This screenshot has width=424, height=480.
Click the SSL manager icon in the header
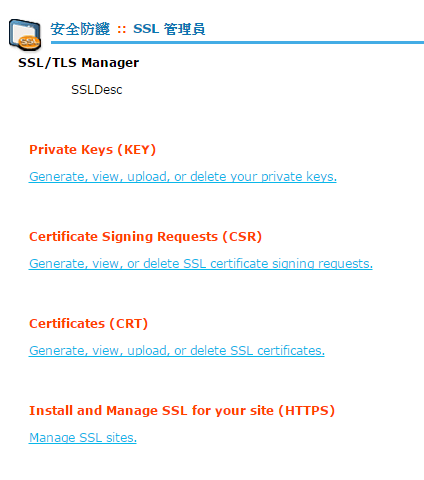pyautogui.click(x=25, y=35)
